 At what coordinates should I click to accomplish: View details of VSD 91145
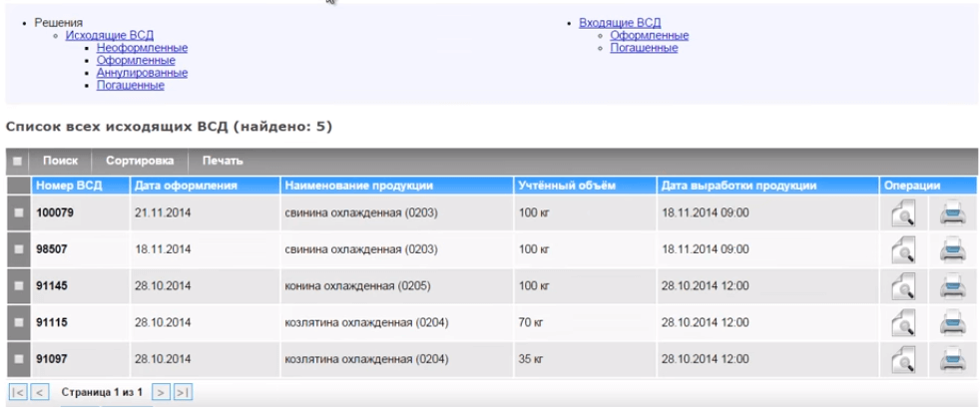click(x=903, y=287)
